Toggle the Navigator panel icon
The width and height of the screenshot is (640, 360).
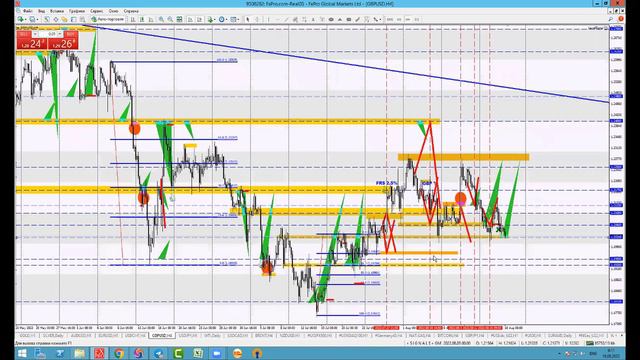click(x=64, y=19)
